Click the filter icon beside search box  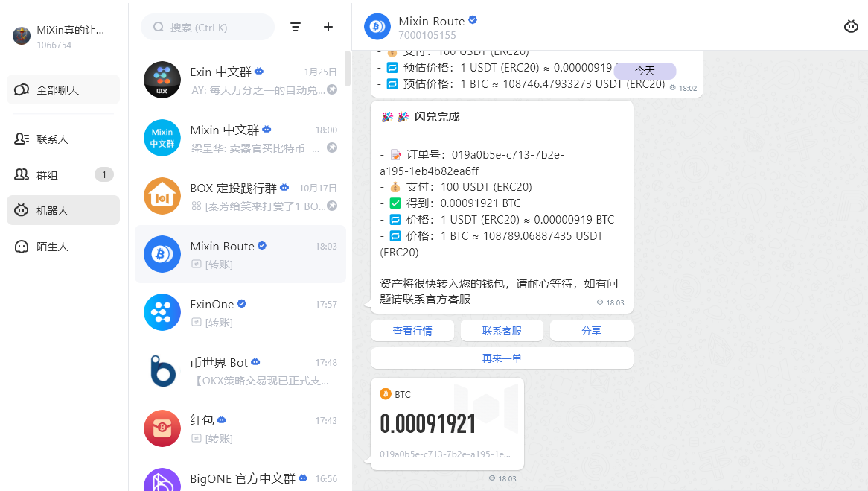[296, 27]
